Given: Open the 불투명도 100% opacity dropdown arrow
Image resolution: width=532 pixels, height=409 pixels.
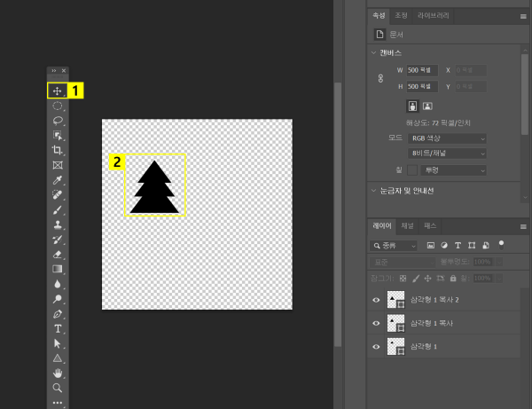Looking at the screenshot, I should 499,262.
